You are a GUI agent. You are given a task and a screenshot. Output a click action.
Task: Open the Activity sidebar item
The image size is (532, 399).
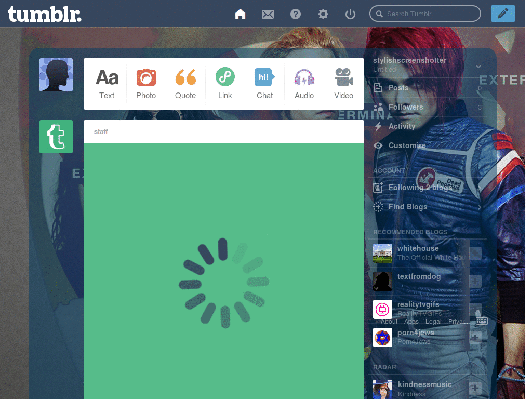tap(427, 126)
